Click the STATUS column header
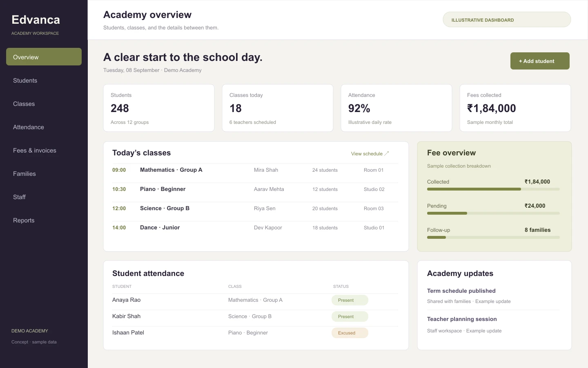 [x=341, y=286]
